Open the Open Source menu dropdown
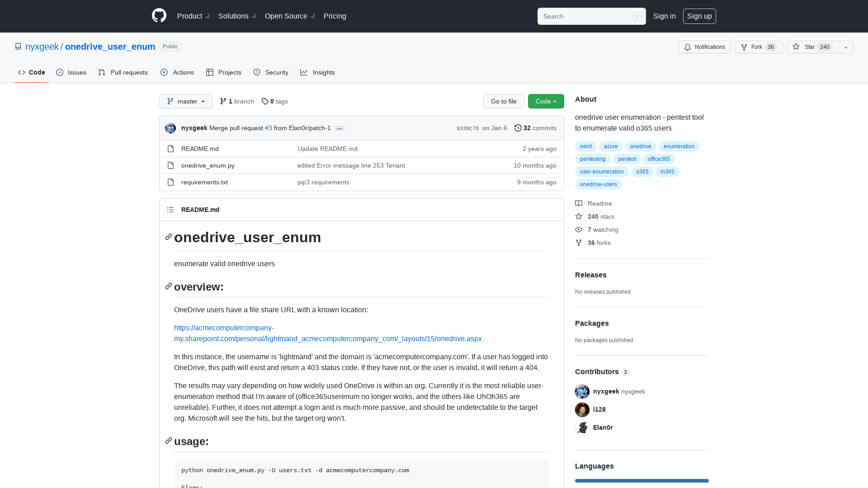This screenshot has width=868, height=488. (x=290, y=16)
